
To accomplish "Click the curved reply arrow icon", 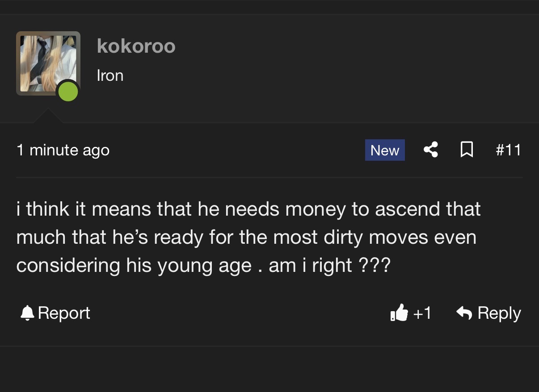I will (464, 313).
